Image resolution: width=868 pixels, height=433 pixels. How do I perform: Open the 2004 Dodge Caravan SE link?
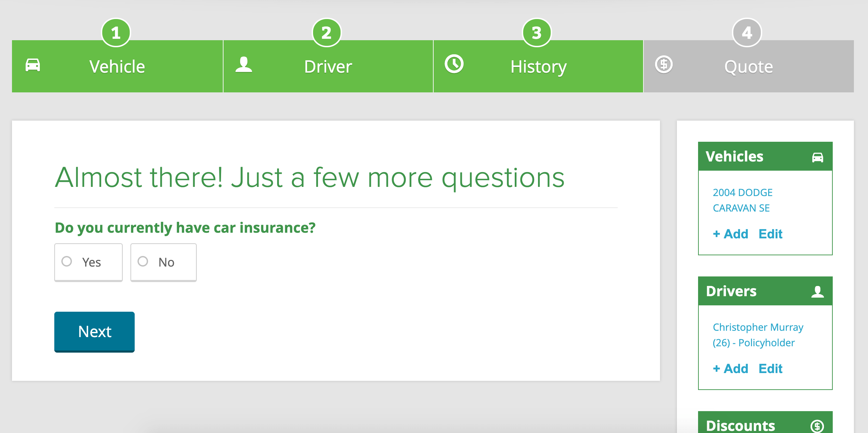[742, 200]
